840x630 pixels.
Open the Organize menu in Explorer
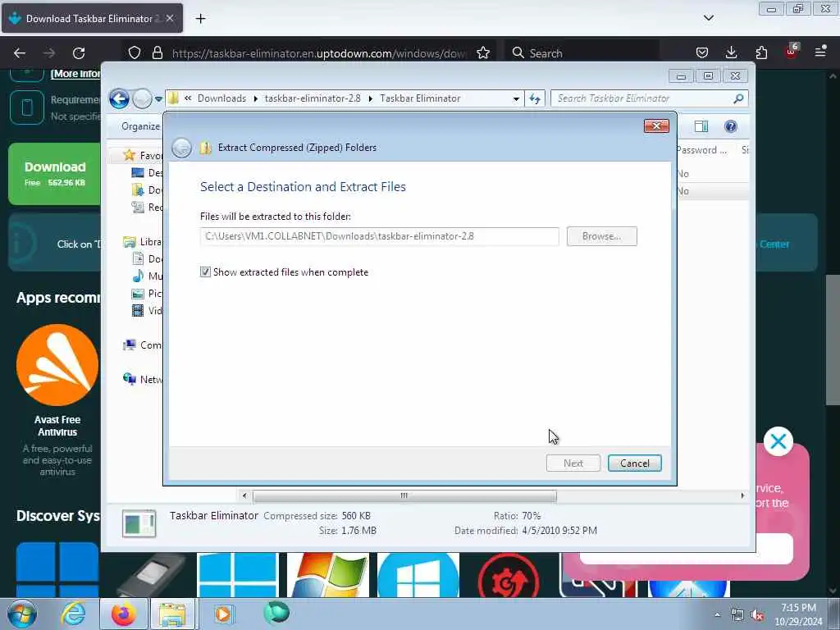pyautogui.click(x=140, y=126)
